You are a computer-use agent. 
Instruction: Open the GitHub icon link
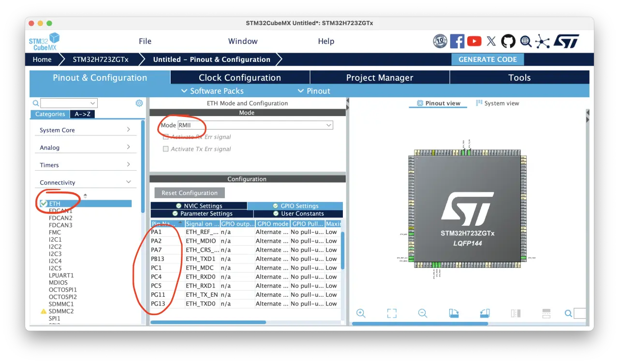click(x=508, y=41)
